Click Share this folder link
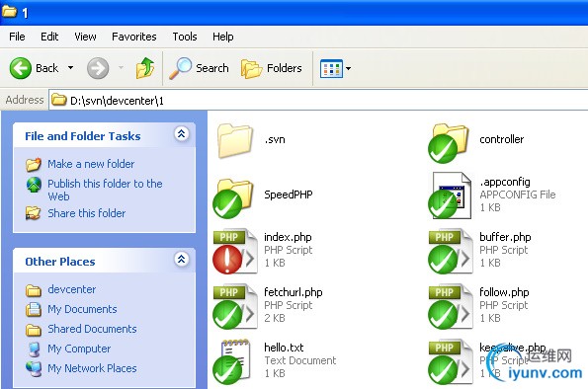This screenshot has height=389, width=588. click(x=87, y=213)
